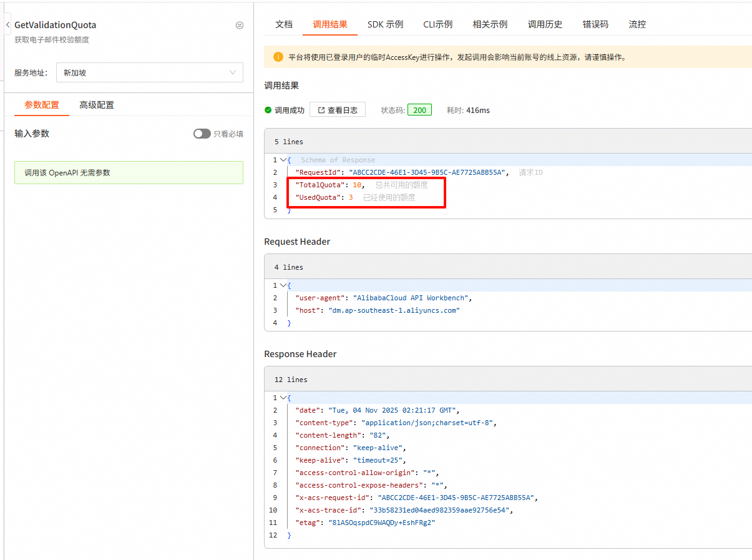Viewport: 752px width, 560px height.
Task: Click the "etag" header line
Action: [x=365, y=523]
